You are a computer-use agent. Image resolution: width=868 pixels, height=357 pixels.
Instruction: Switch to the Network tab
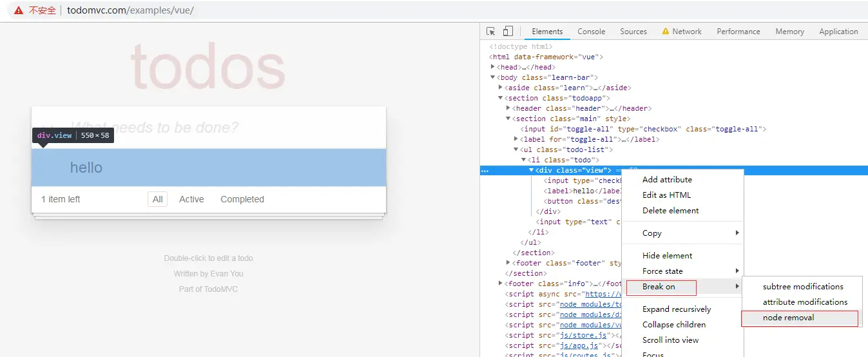(x=687, y=31)
